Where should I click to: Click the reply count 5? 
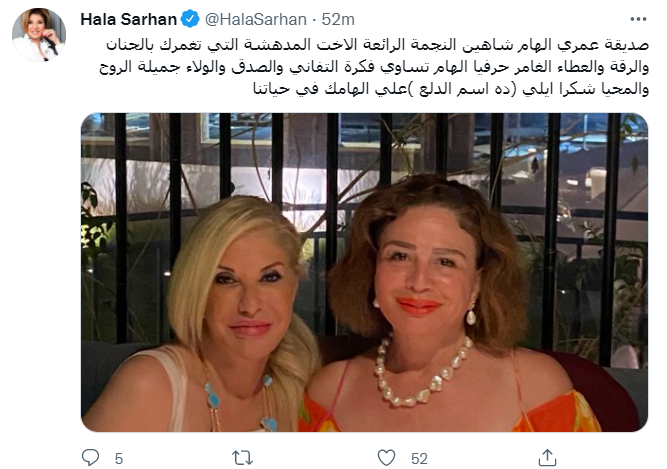point(119,458)
